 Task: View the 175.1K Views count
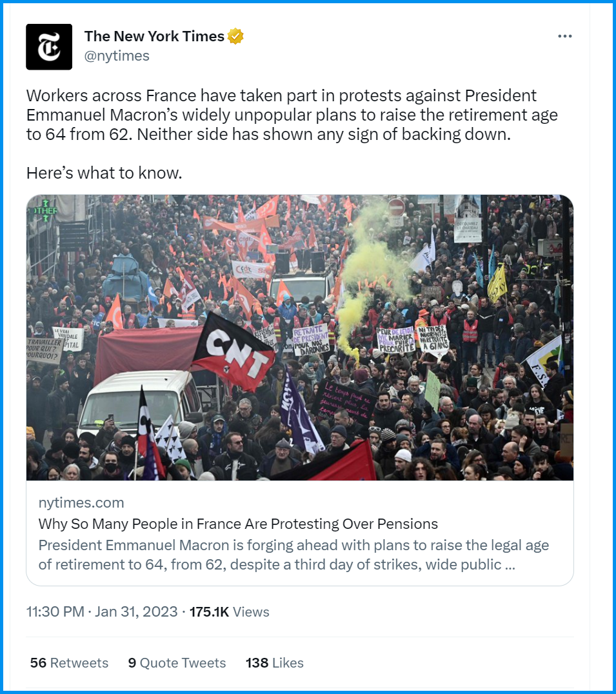229,611
